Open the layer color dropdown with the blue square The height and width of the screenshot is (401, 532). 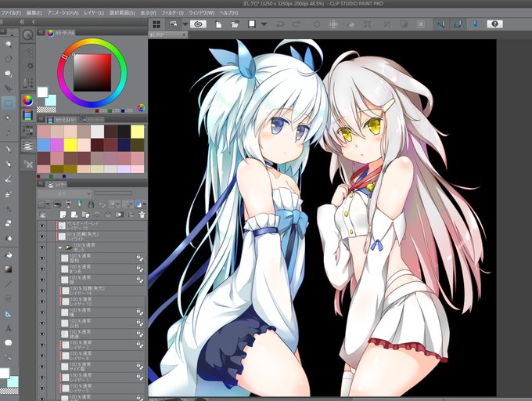[141, 204]
